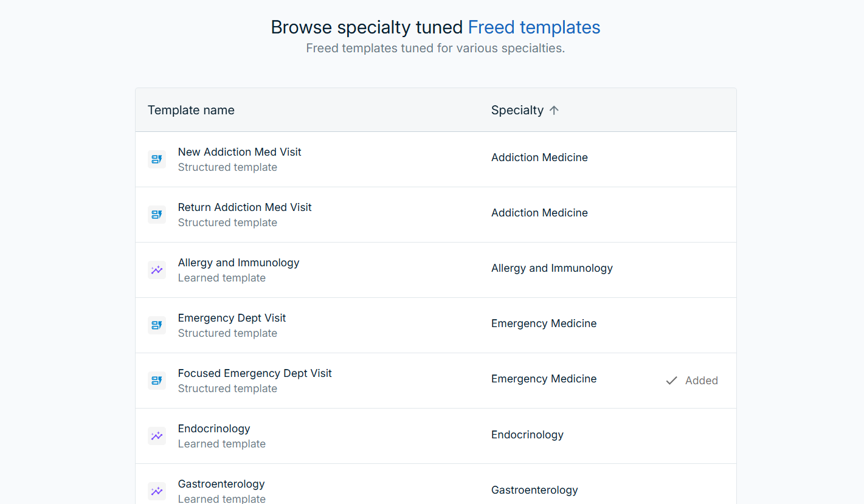Click the sort arrow on the Specialty column
864x504 pixels.
point(554,110)
